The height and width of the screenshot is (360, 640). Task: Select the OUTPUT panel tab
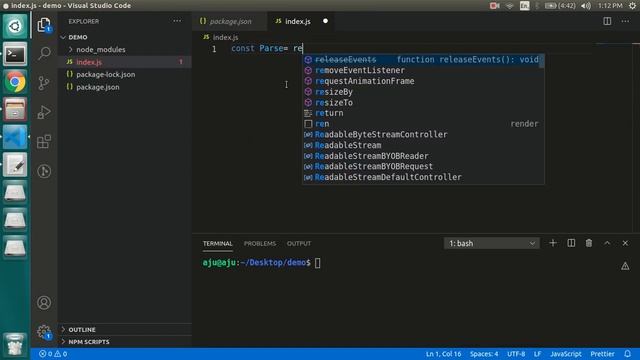299,243
